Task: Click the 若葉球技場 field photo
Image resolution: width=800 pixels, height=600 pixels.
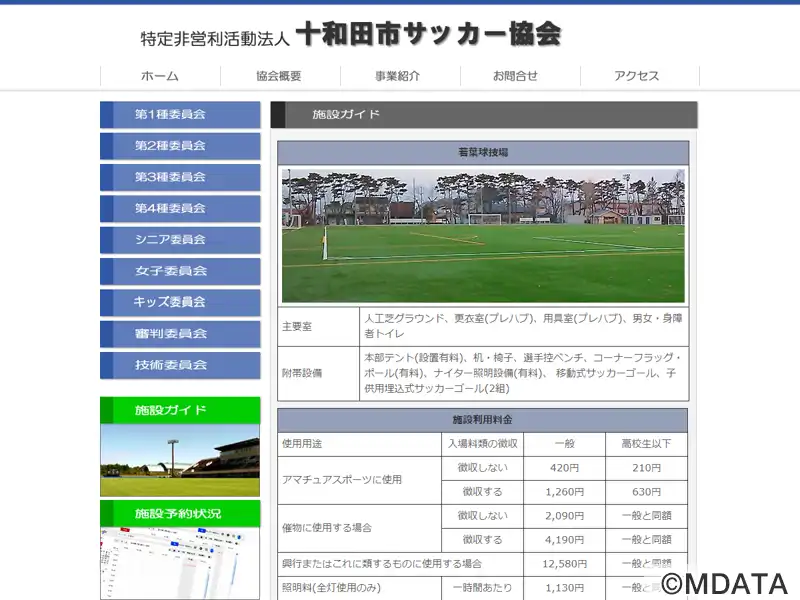Action: tap(483, 236)
